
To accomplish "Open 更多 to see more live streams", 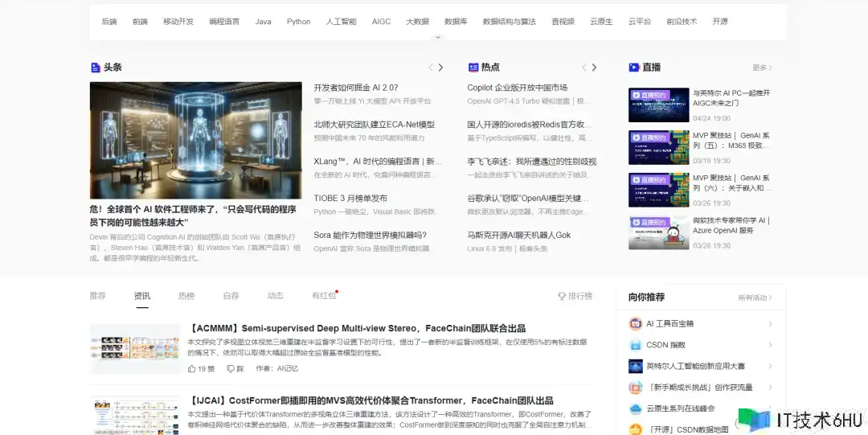I will (x=762, y=68).
